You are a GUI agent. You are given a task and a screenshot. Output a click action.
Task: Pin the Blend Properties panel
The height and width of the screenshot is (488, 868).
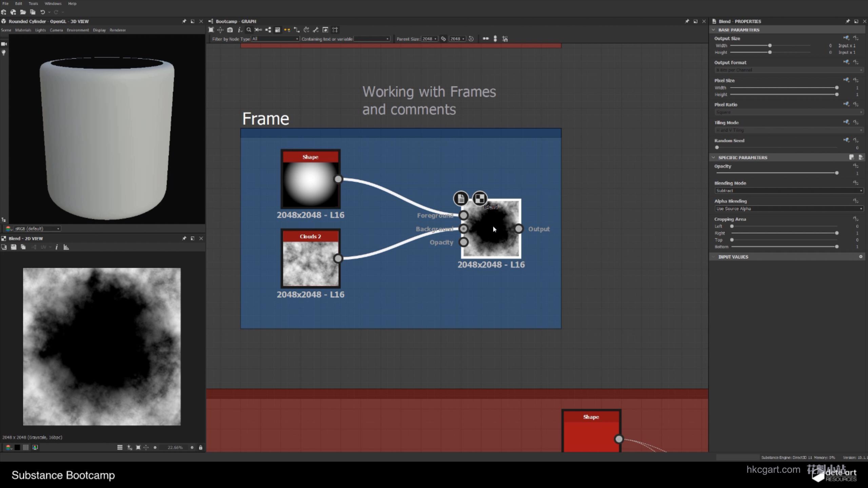(x=848, y=21)
